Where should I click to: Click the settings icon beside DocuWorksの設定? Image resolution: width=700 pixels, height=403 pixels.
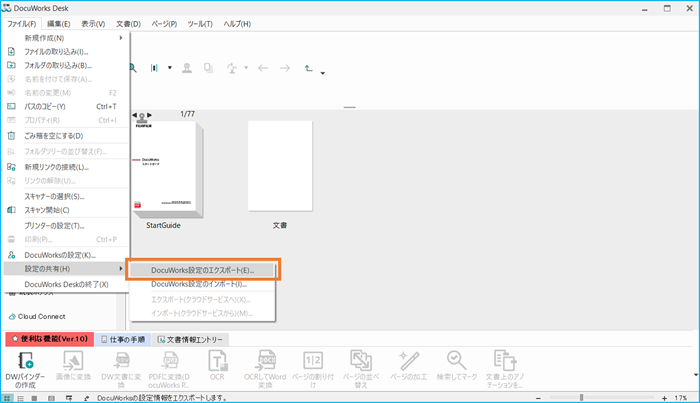[12, 255]
